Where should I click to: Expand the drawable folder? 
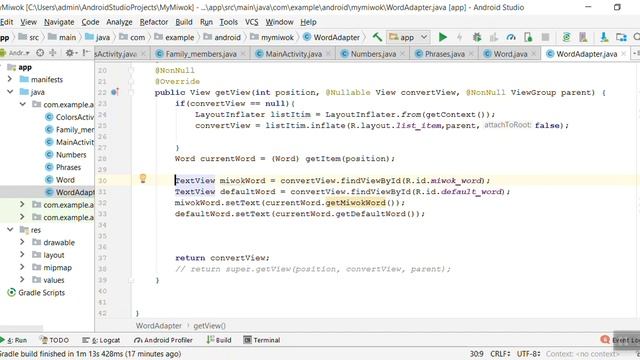pyautogui.click(x=22, y=242)
